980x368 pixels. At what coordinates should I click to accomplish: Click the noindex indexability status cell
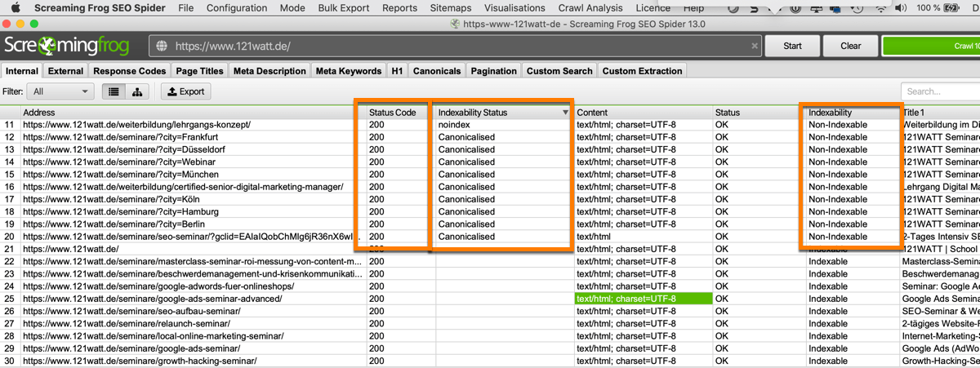point(505,125)
